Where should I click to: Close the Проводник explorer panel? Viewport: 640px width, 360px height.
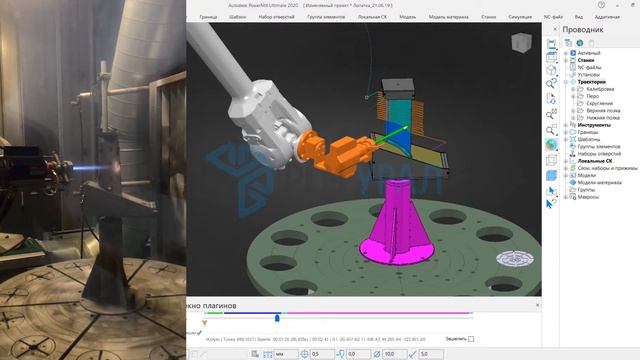555,29
